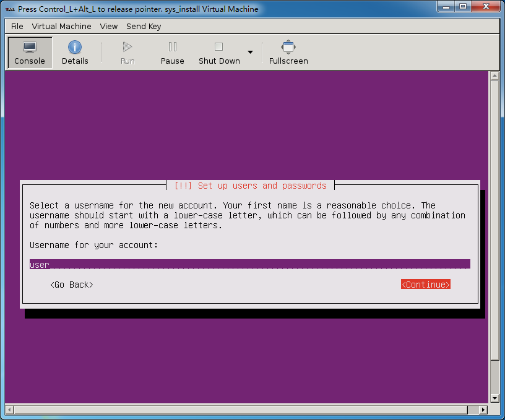Click the vertical scrollbar up arrow
The width and height of the screenshot is (505, 420).
click(494, 76)
